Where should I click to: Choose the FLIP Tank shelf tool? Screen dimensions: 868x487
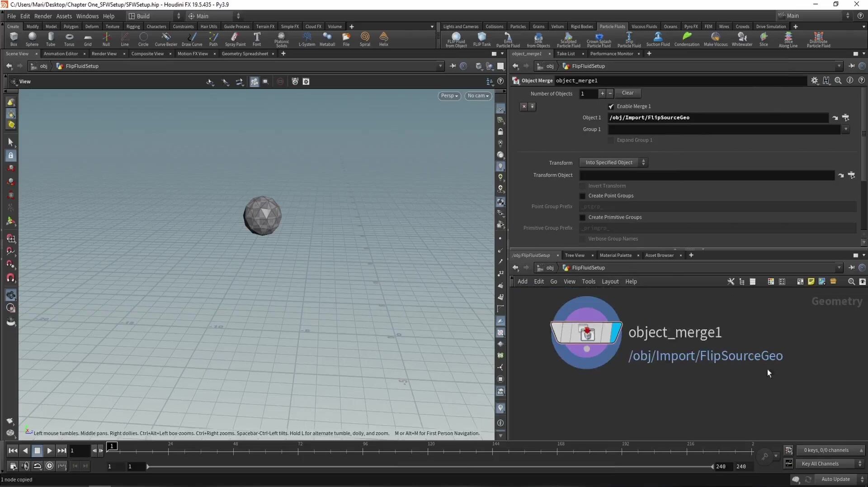(x=481, y=39)
